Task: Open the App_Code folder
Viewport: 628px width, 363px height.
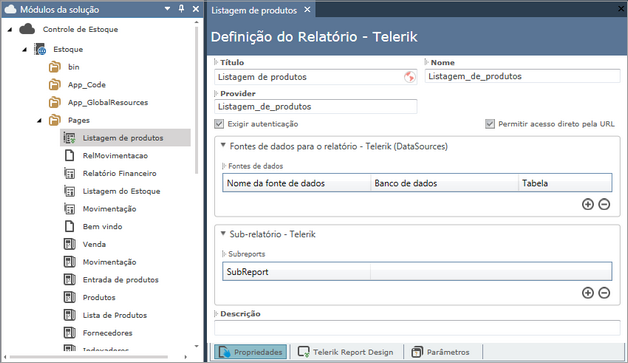Action: point(87,85)
